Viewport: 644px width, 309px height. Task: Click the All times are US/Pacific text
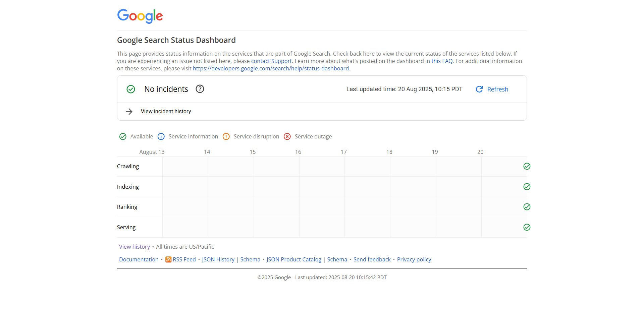pyautogui.click(x=185, y=247)
